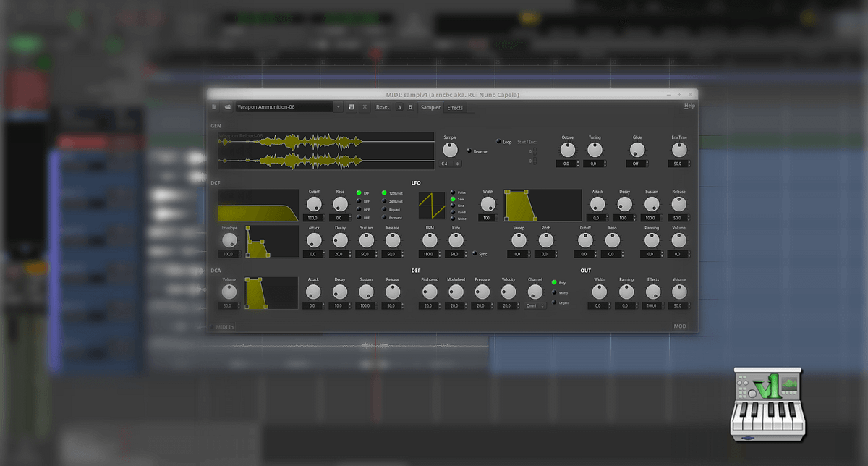The width and height of the screenshot is (868, 466).
Task: Click the DCA envelope graph
Action: click(271, 293)
